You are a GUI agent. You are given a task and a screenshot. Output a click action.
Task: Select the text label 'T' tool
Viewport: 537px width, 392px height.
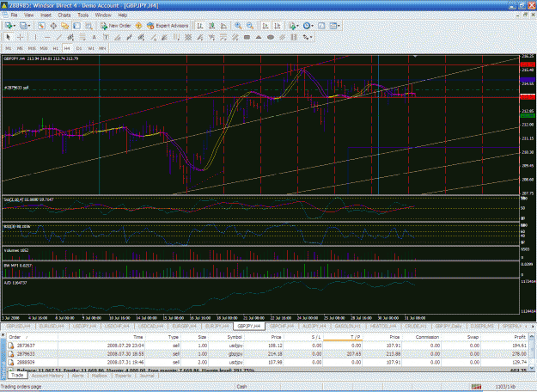point(106,37)
